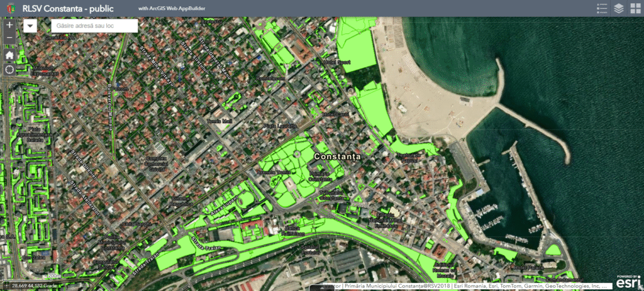This screenshot has width=644, height=291.
Task: Expand the truncated map attribution text
Action: click(604, 286)
